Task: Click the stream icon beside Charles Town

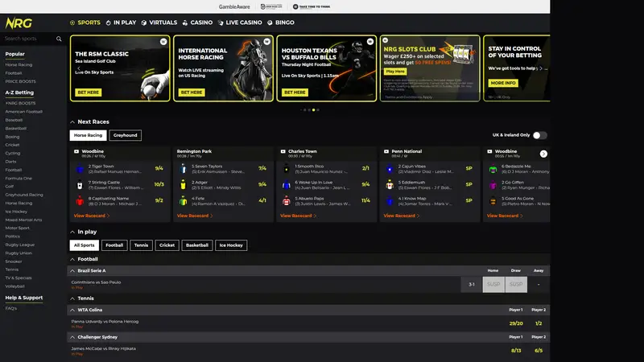Action: click(x=283, y=151)
